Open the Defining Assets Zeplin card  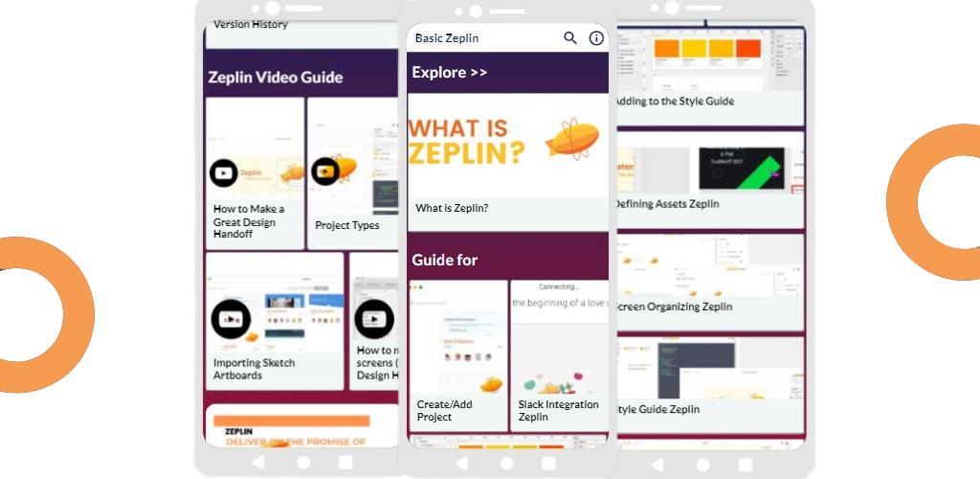pos(710,180)
